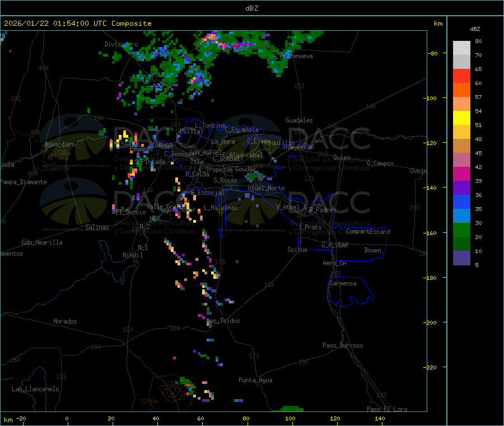The image size is (504, 426).
Task: Click the G_Campos location label
Action: click(x=381, y=163)
